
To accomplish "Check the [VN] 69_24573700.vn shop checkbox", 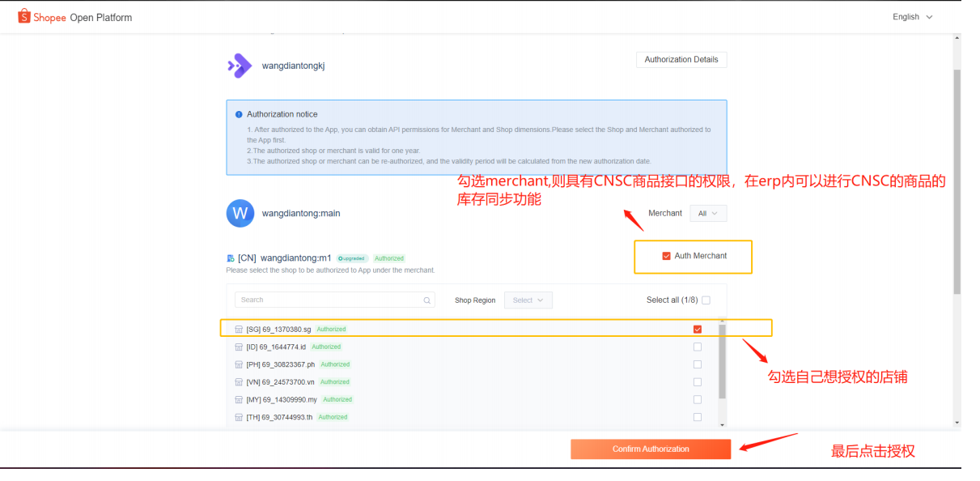I will pyautogui.click(x=698, y=382).
